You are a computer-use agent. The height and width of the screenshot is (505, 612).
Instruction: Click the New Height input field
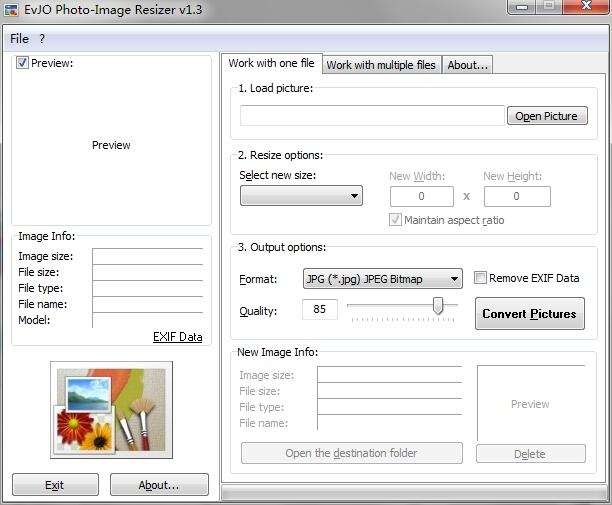tap(517, 196)
